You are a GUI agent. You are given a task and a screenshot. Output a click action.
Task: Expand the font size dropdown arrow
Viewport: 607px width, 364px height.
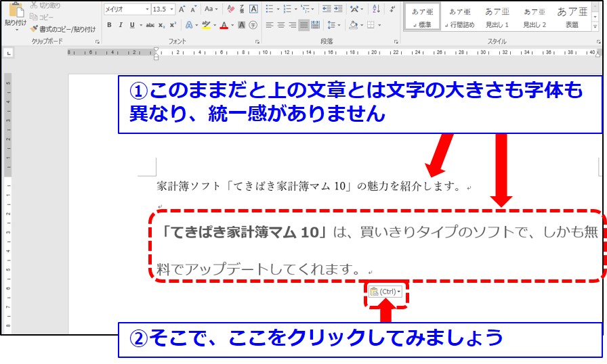click(x=172, y=9)
